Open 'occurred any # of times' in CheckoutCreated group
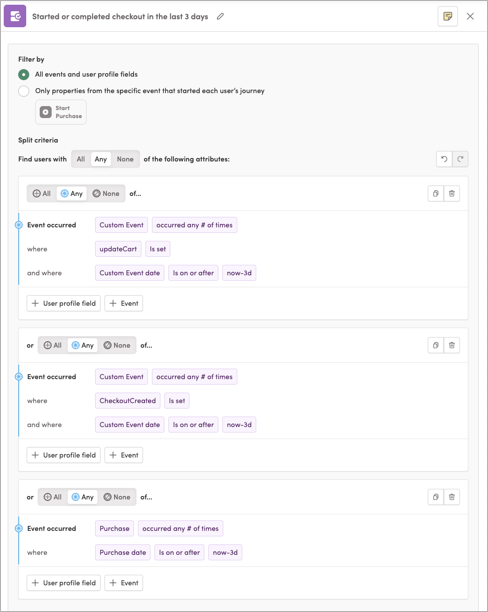The width and height of the screenshot is (488, 612). pyautogui.click(x=194, y=377)
